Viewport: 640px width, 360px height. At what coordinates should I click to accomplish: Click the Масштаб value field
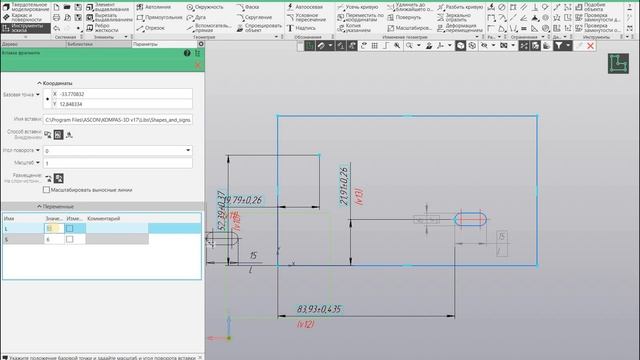(x=118, y=163)
